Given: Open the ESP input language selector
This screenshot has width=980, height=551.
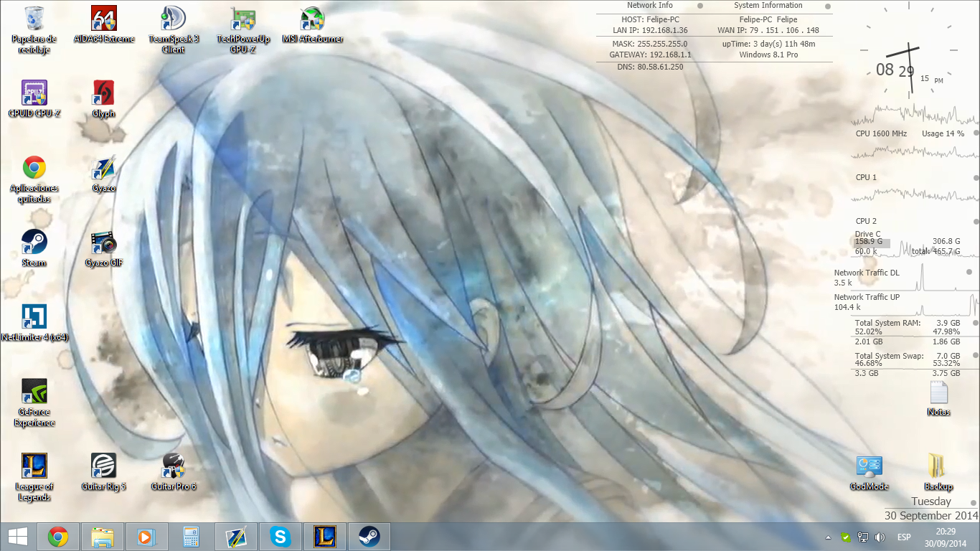Looking at the screenshot, I should (x=904, y=537).
